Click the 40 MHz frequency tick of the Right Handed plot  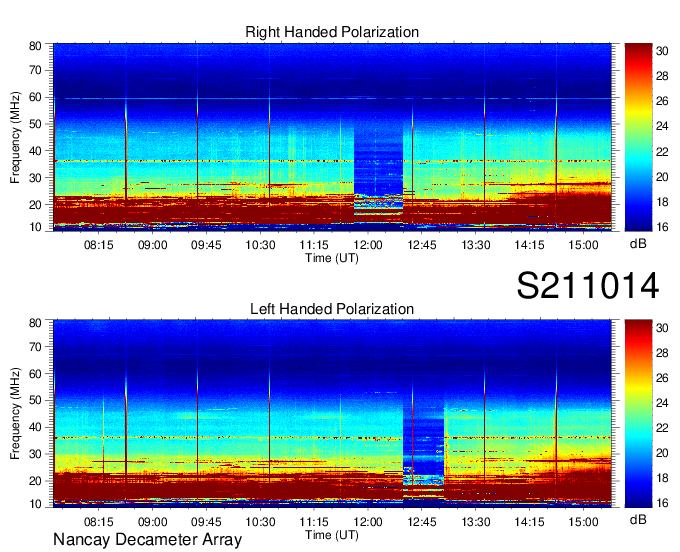pos(35,151)
